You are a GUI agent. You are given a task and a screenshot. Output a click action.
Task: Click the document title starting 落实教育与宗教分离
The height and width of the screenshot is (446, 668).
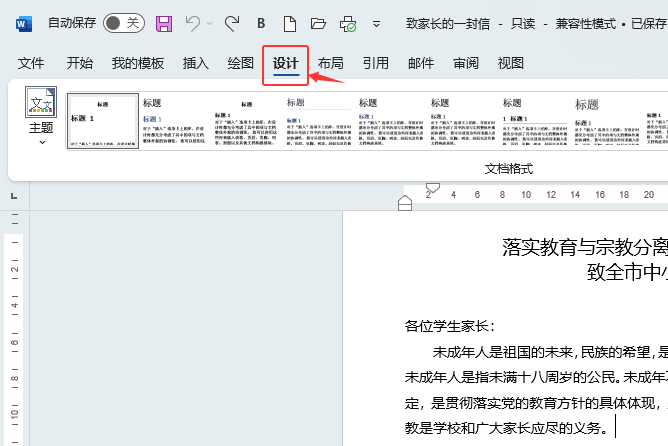point(584,247)
